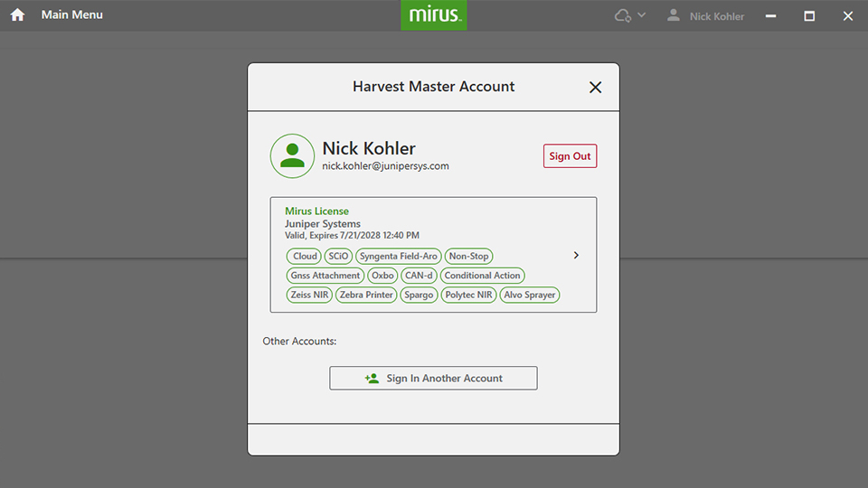The image size is (868, 488).
Task: Click the green user avatar icon
Action: [292, 156]
